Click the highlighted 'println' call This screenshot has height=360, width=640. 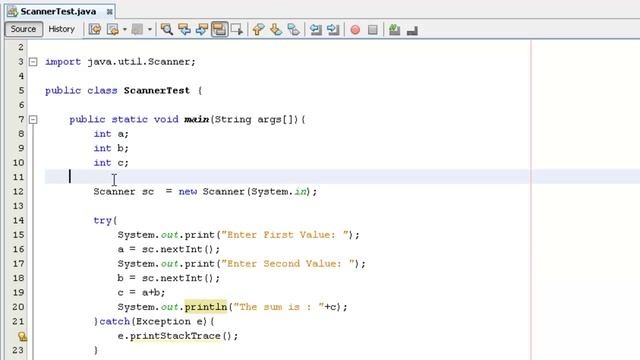coord(206,307)
